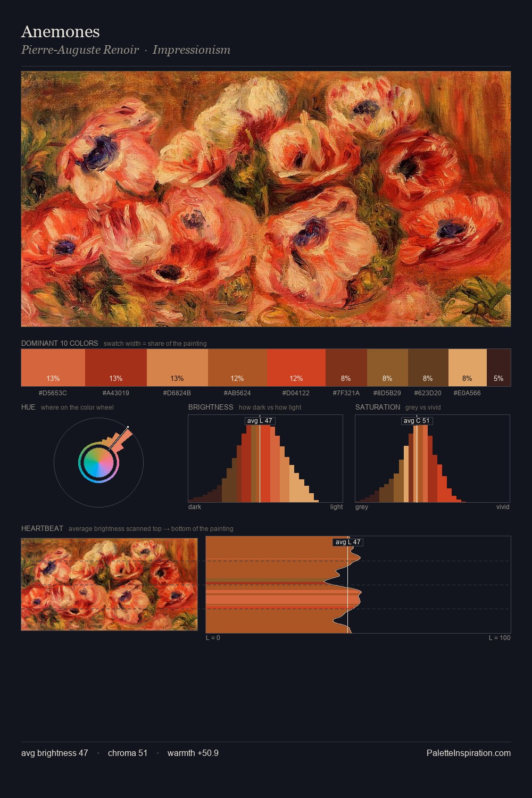Click the avg L 47 label in Heartbeat chart

(348, 542)
